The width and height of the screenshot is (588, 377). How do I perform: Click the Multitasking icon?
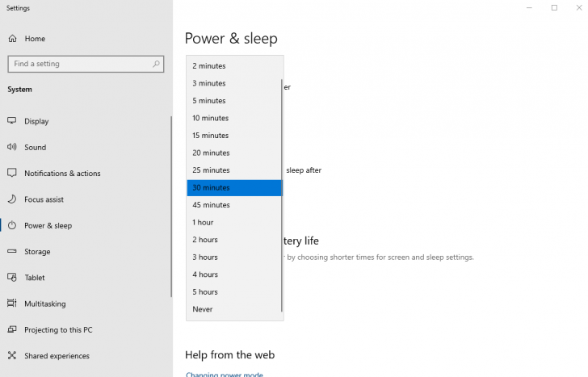click(12, 304)
